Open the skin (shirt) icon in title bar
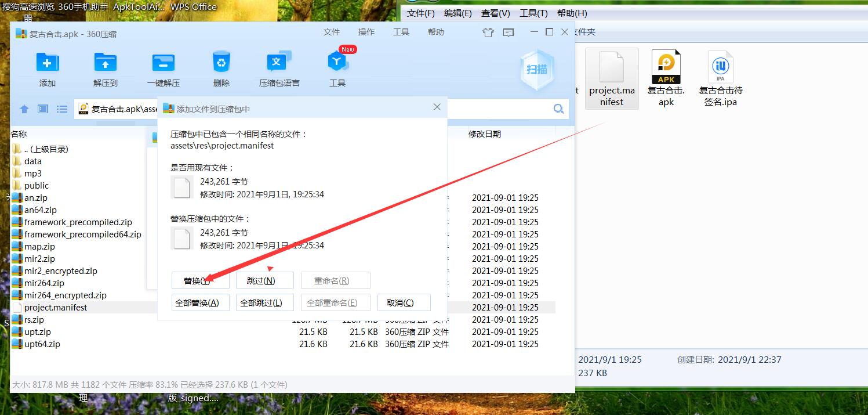Screen dimensions: 868x415 (x=488, y=33)
